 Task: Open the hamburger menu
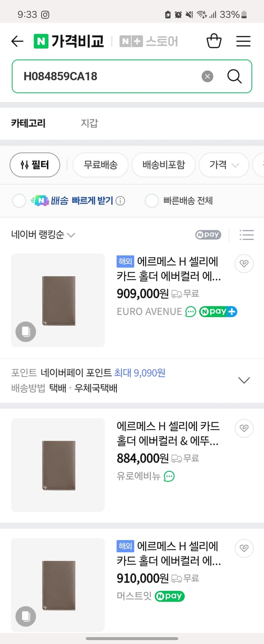coord(243,41)
